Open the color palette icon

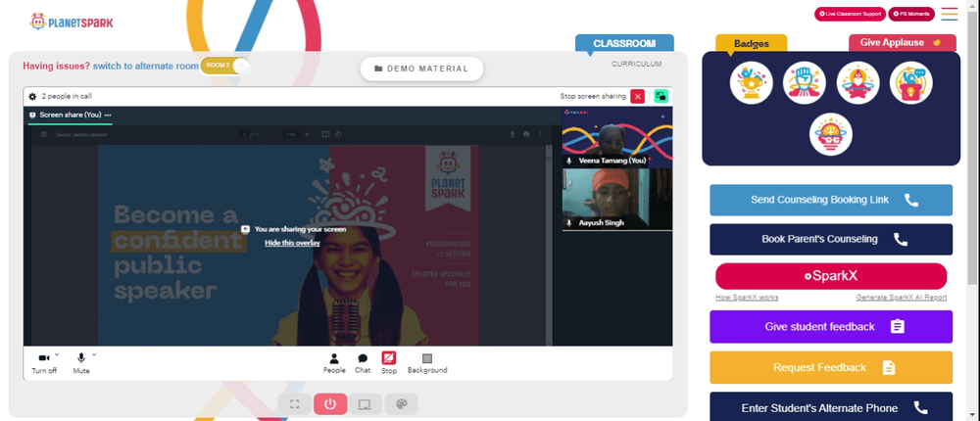click(401, 404)
